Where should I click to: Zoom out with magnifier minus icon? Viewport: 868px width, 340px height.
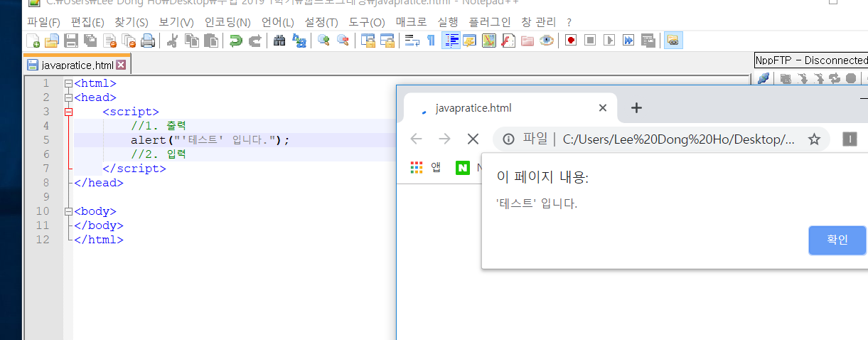[x=343, y=41]
